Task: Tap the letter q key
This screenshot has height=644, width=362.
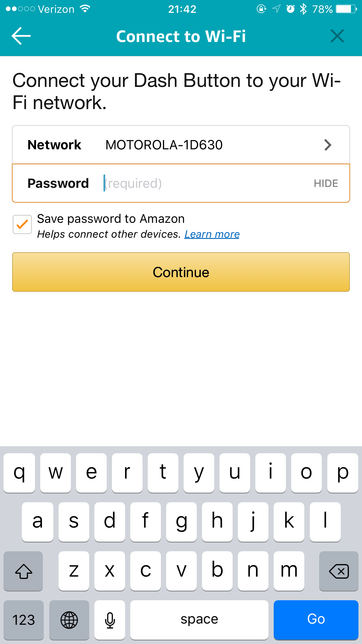Action: (19, 473)
